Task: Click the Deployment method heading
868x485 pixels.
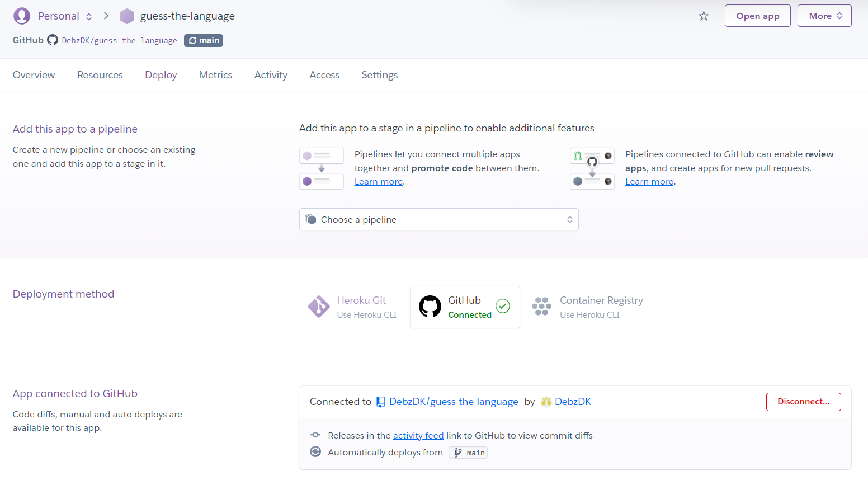Action: [x=63, y=294]
